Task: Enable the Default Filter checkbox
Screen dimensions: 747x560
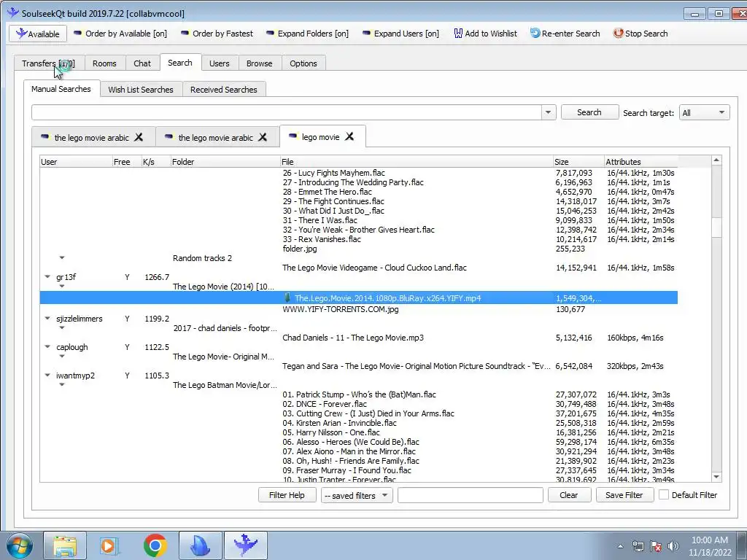Action: pos(663,495)
